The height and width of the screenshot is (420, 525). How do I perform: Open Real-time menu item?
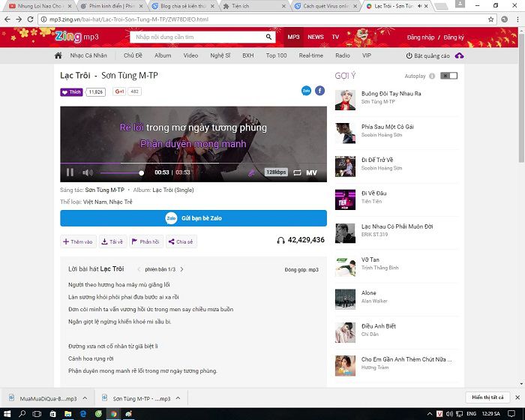310,55
